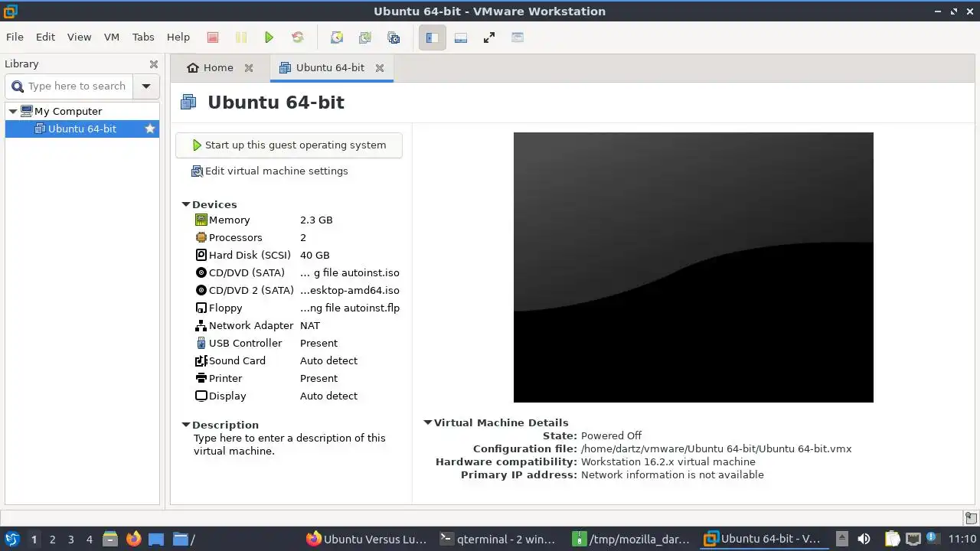Click the Processors device icon
This screenshot has width=980, height=551.
201,237
